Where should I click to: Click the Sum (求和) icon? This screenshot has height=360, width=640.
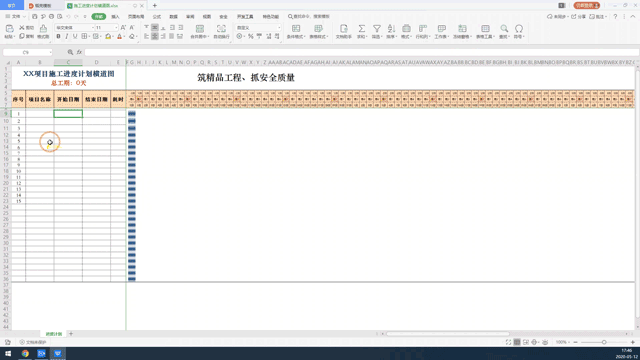(362, 29)
